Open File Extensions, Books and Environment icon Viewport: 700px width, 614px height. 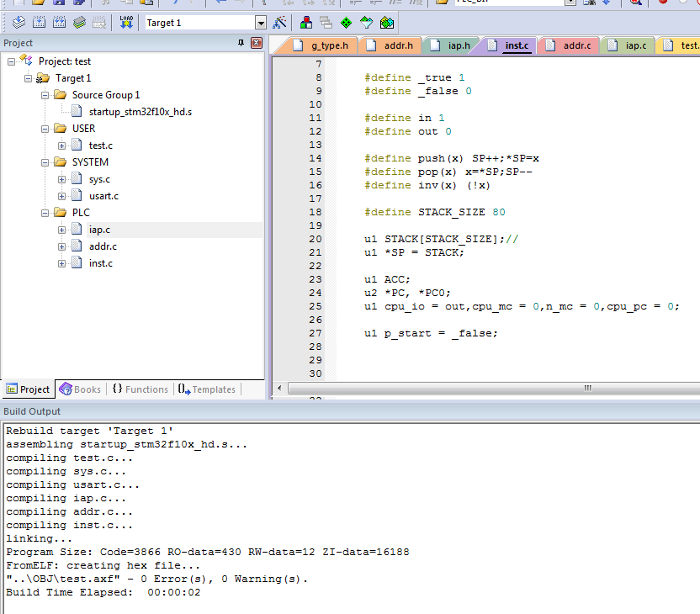click(x=306, y=23)
